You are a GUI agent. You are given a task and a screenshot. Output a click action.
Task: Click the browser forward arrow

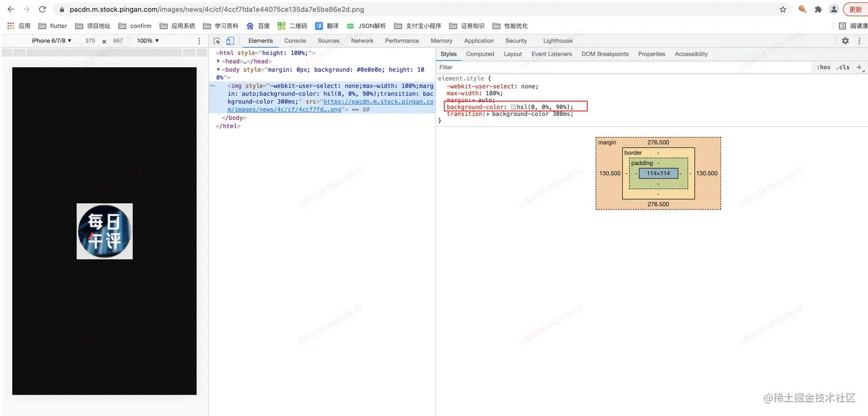(x=26, y=9)
